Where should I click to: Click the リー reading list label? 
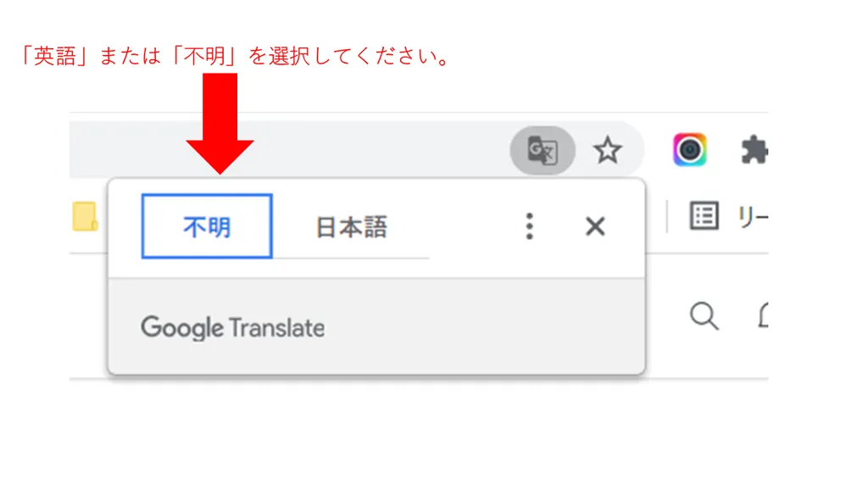[753, 217]
